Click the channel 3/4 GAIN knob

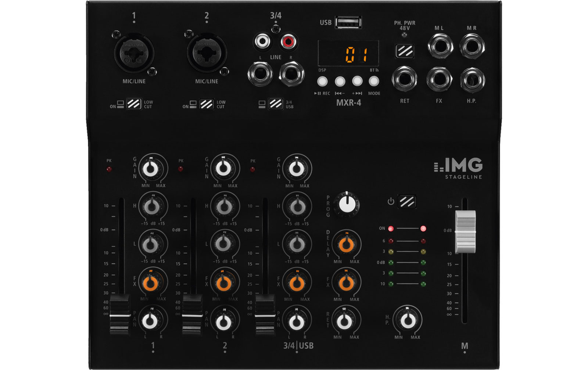(x=296, y=169)
